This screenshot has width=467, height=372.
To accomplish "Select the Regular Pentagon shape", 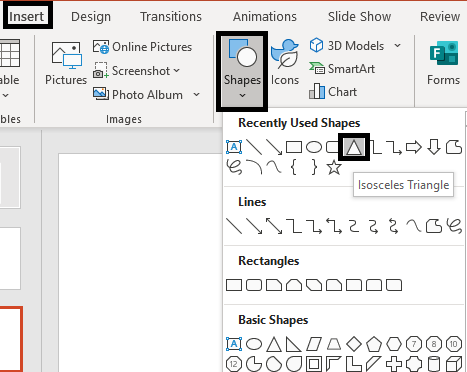I will pyautogui.click(x=374, y=344).
